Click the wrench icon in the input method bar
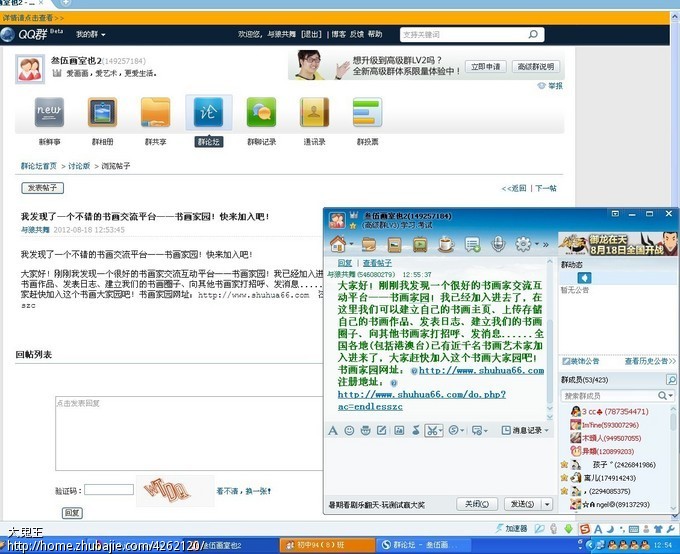This screenshot has height=554, width=680. point(670,529)
